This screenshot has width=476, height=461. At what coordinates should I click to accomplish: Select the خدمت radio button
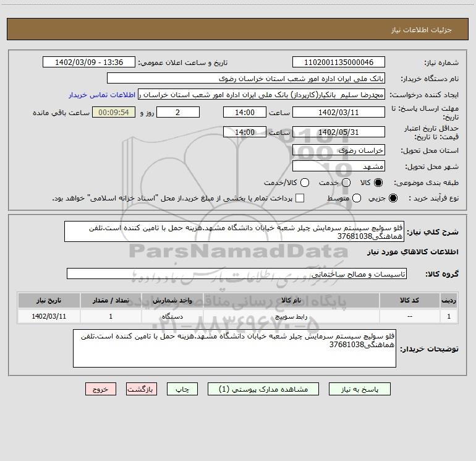346,183
